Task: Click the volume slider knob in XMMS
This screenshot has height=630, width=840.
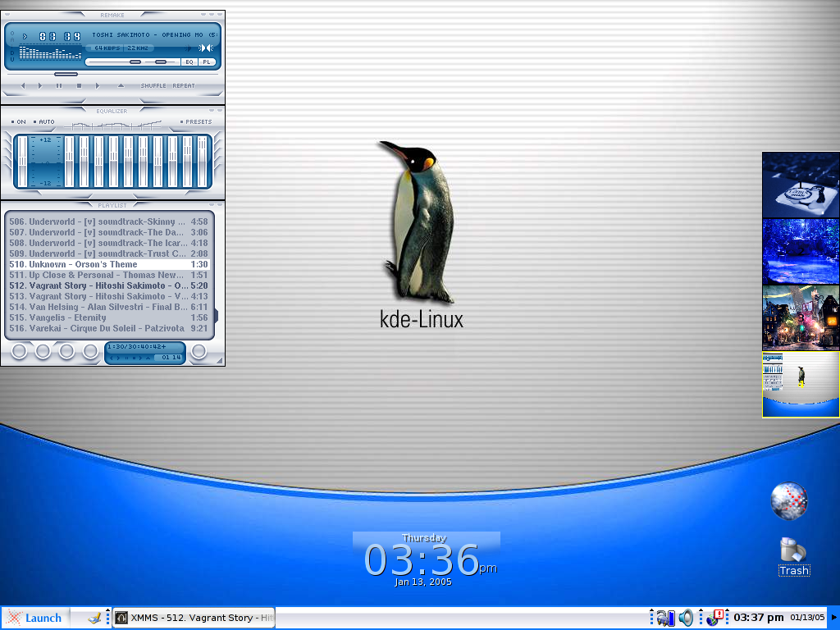Action: pyautogui.click(x=135, y=62)
